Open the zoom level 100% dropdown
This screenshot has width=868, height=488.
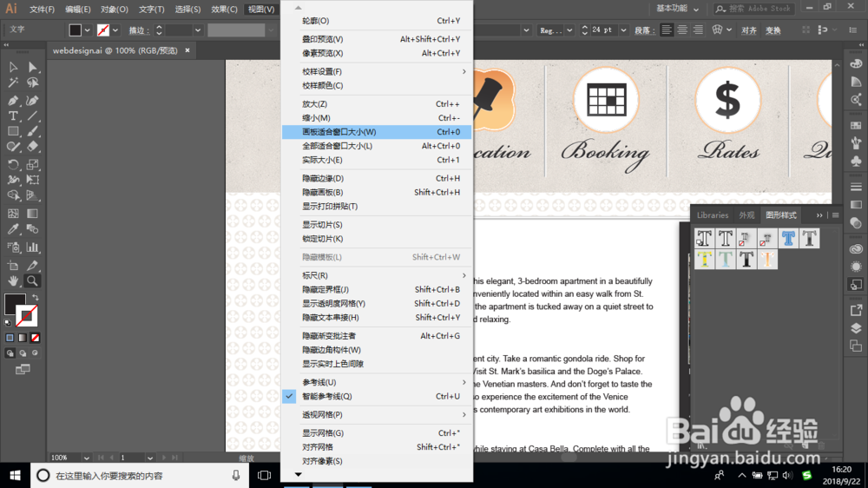(86, 458)
